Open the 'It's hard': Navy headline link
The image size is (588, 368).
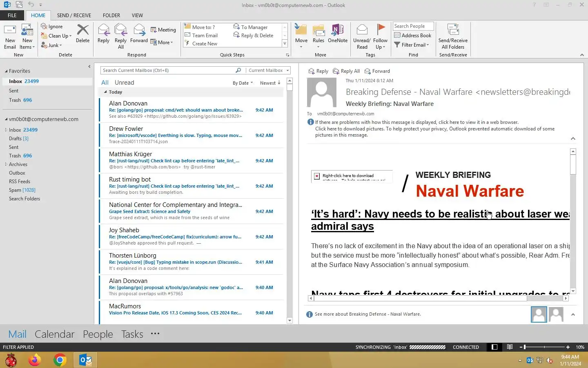[440, 220]
